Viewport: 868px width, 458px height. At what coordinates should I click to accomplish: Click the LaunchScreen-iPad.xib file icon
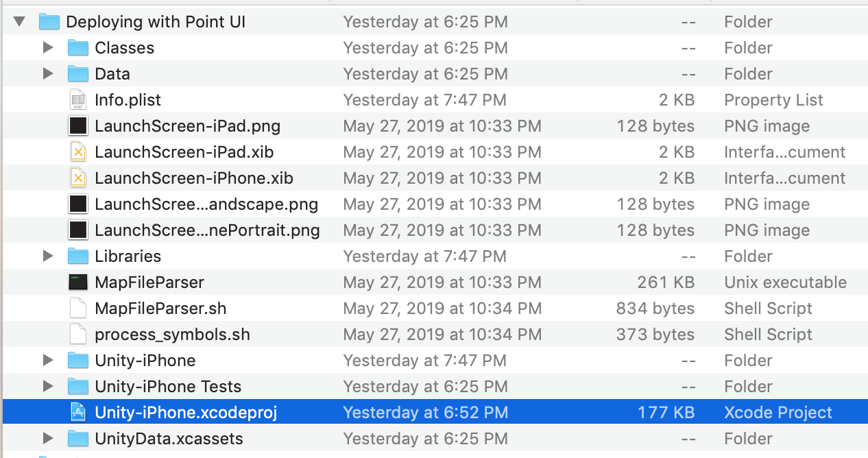click(78, 152)
